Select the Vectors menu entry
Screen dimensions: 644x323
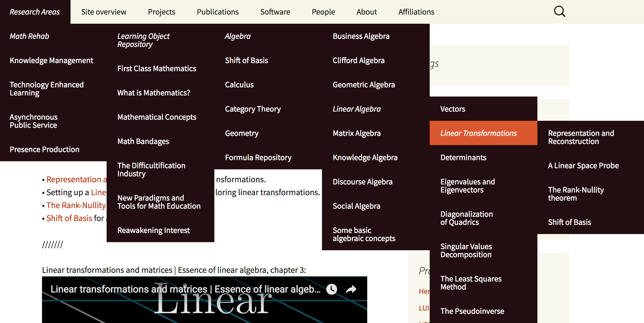tap(453, 109)
